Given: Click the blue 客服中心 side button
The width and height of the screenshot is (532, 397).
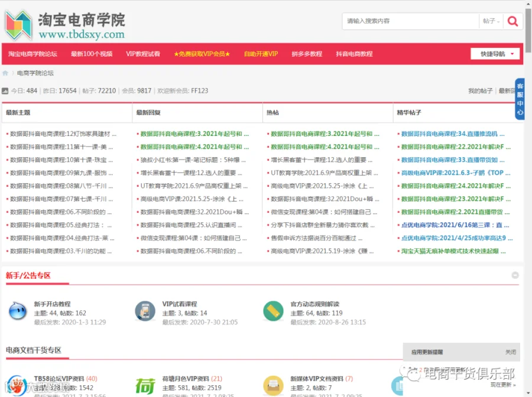Looking at the screenshot, I should tap(520, 99).
